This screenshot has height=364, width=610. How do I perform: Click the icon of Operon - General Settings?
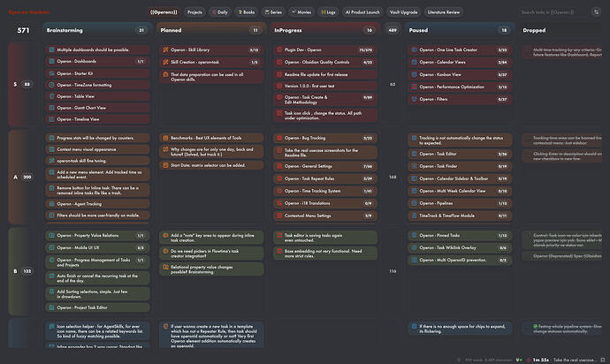279,166
